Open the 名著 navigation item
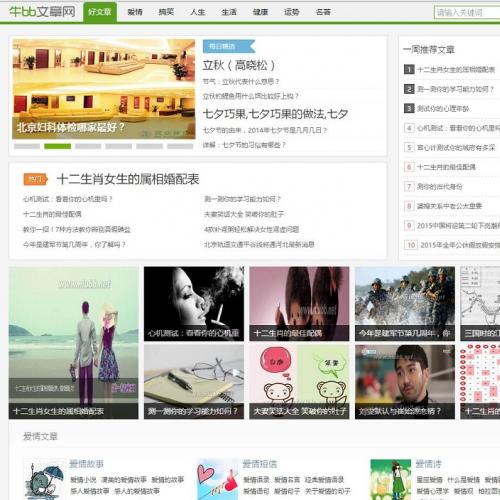 pyautogui.click(x=323, y=12)
